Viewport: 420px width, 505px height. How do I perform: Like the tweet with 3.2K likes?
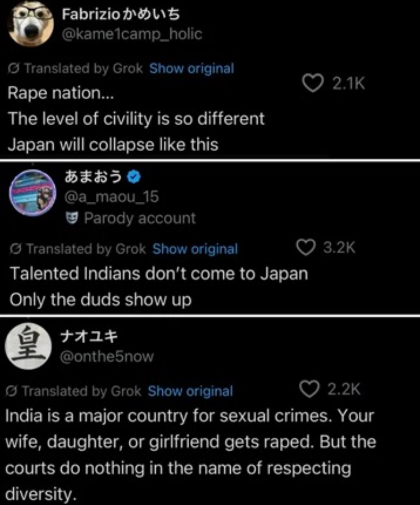[x=305, y=247]
